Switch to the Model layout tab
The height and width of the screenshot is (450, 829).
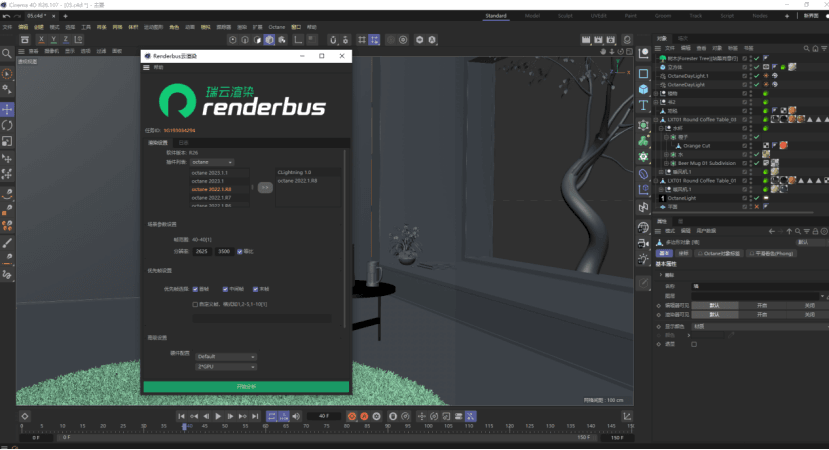point(532,16)
